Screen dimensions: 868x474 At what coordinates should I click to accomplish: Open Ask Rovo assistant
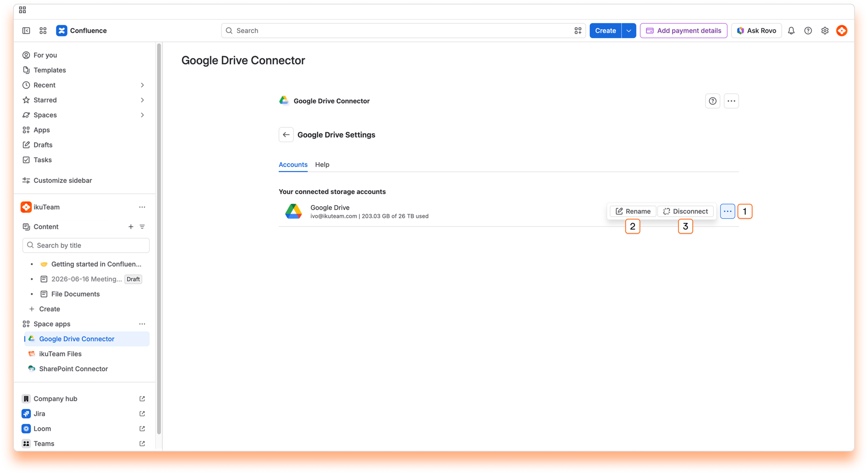point(756,30)
